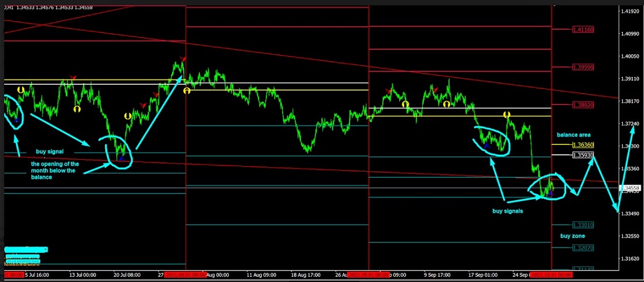The width and height of the screenshot is (644, 282).
Task: Click the red sell arrow at late-July peak
Action: 183,59
